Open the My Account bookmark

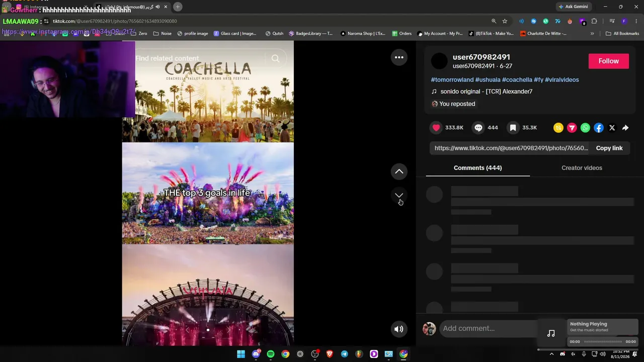pyautogui.click(x=440, y=34)
